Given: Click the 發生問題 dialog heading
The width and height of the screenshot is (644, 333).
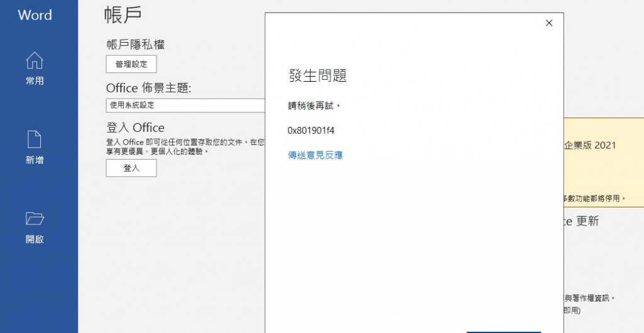Looking at the screenshot, I should (x=318, y=75).
